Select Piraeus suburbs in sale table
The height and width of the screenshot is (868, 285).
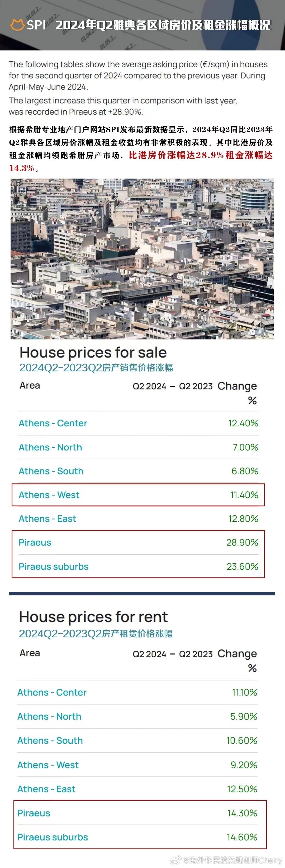pyautogui.click(x=54, y=566)
